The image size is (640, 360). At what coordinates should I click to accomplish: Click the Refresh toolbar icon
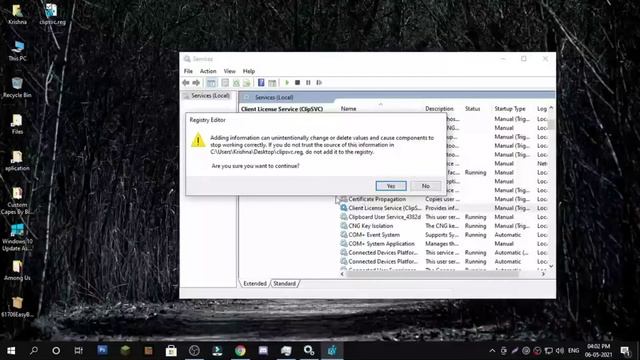(x=236, y=83)
